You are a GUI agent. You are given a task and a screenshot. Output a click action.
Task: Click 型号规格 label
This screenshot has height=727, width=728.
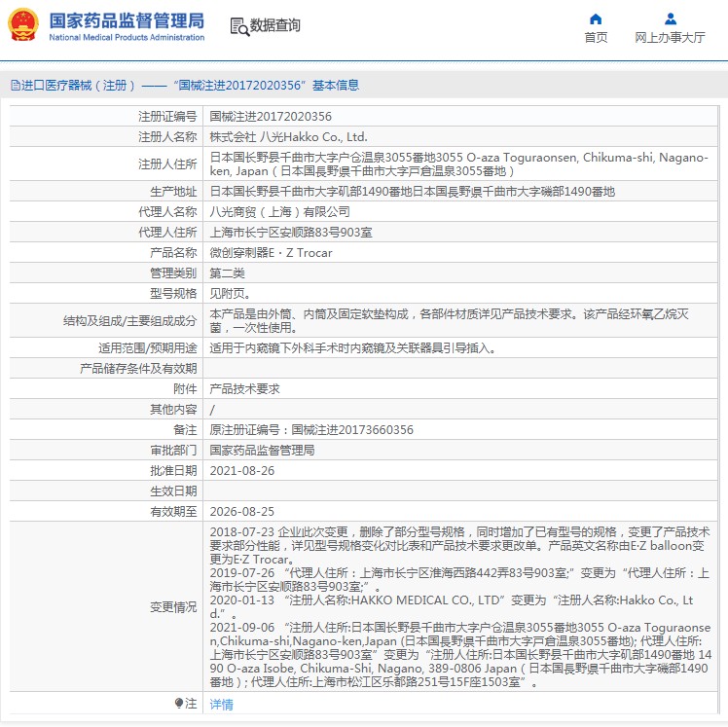173,293
